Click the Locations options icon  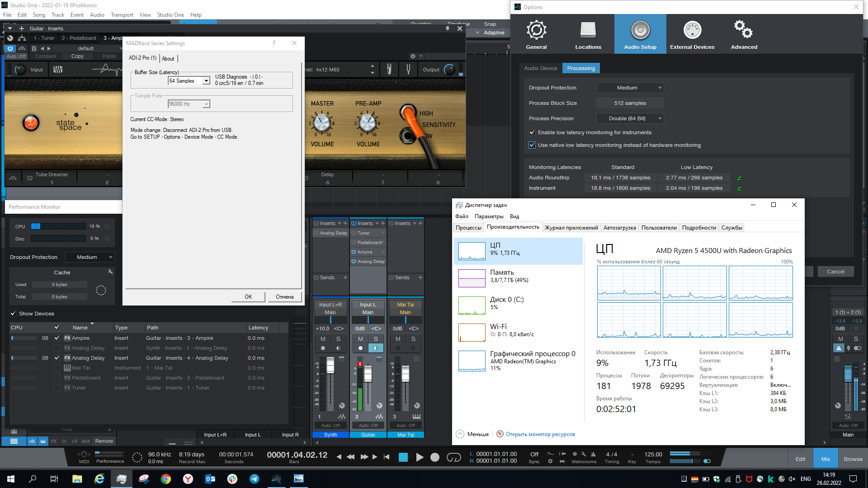(588, 34)
